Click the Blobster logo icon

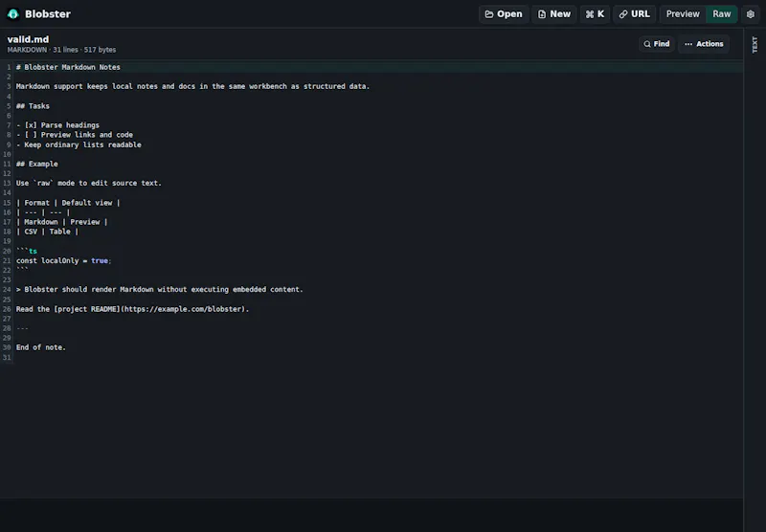[13, 14]
